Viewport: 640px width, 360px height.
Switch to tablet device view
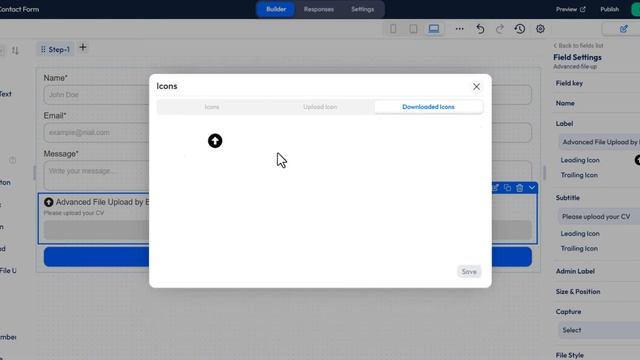click(x=413, y=29)
